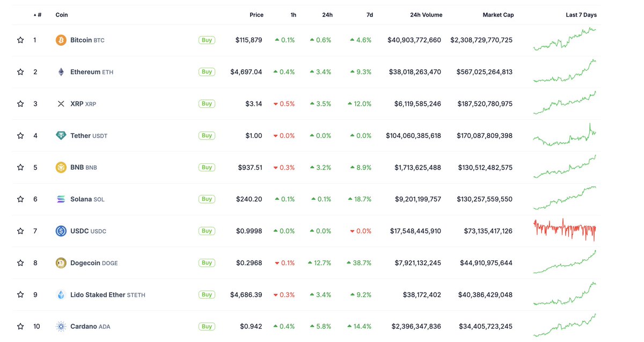Click Buy button for Cardano
Image resolution: width=644 pixels, height=342 pixels.
207,326
